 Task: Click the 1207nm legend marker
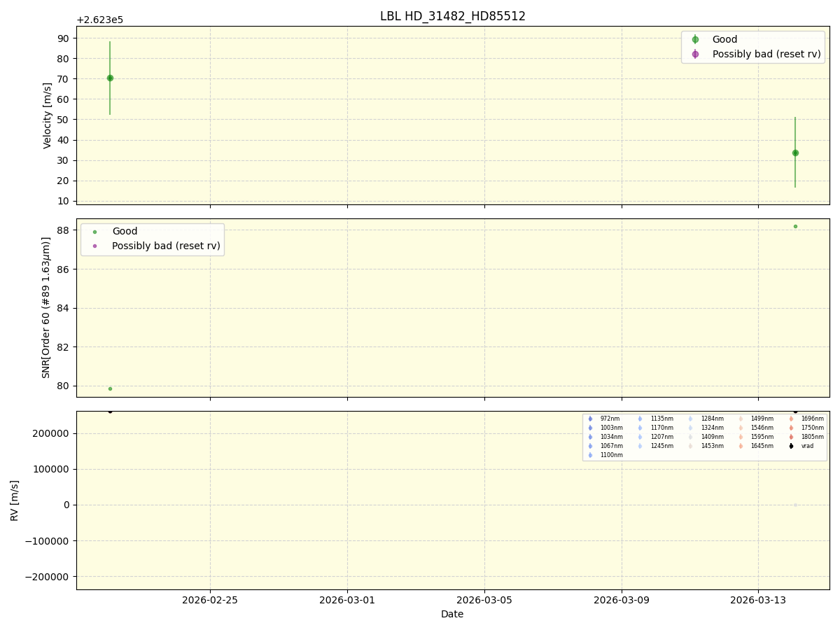click(640, 437)
